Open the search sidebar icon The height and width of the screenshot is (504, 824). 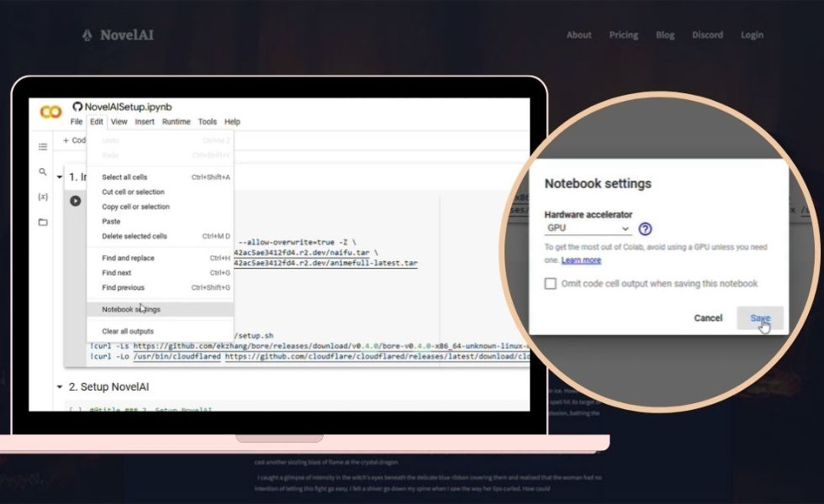tap(43, 171)
